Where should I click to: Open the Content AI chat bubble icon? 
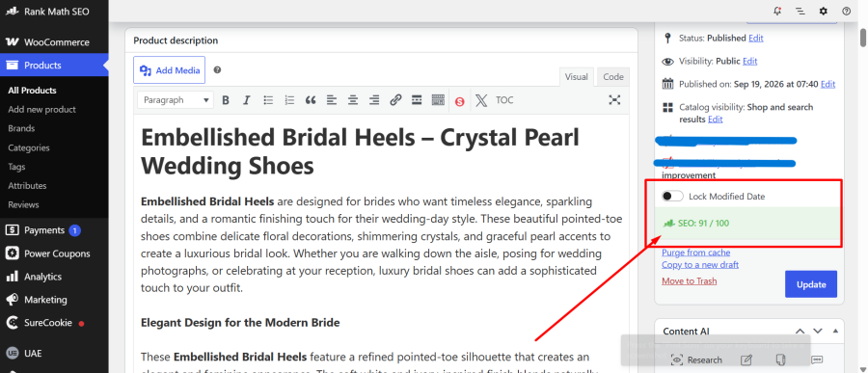tap(817, 360)
